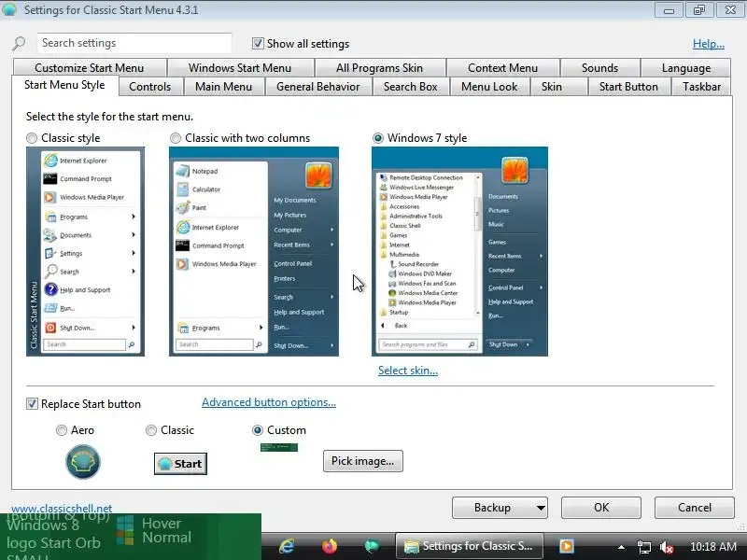Open the Backup dropdown menu
The width and height of the screenshot is (747, 560).
[500, 508]
